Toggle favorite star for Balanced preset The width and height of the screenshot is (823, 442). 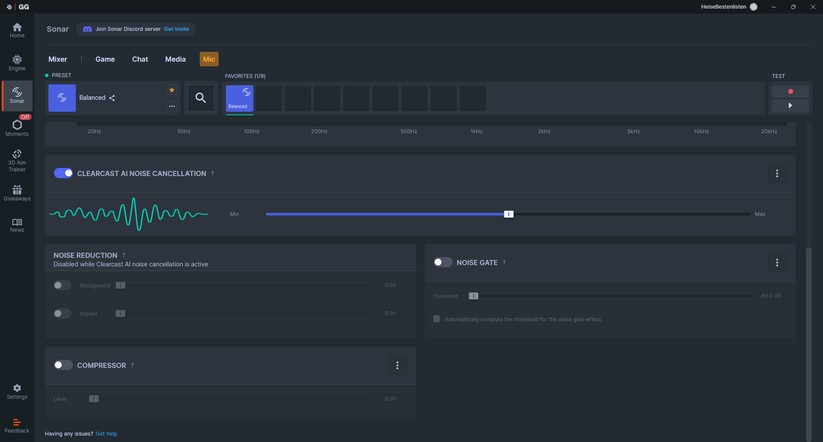click(x=172, y=90)
